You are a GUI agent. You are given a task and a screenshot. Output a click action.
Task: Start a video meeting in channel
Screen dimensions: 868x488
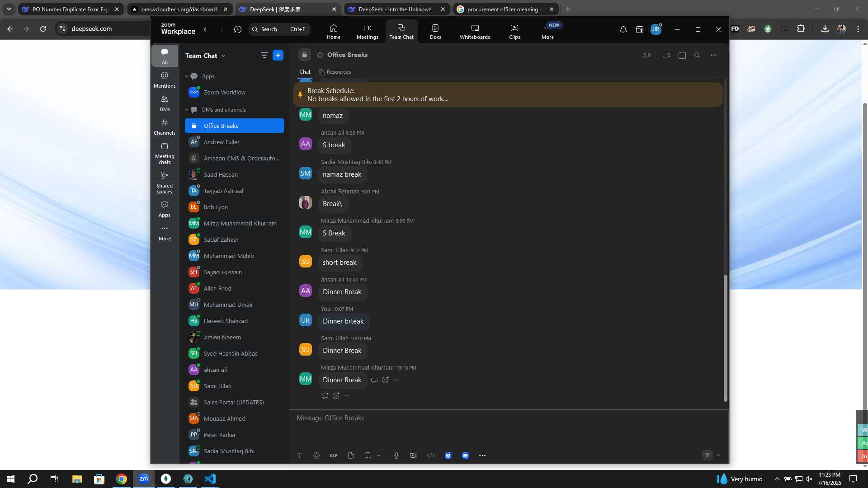(666, 55)
